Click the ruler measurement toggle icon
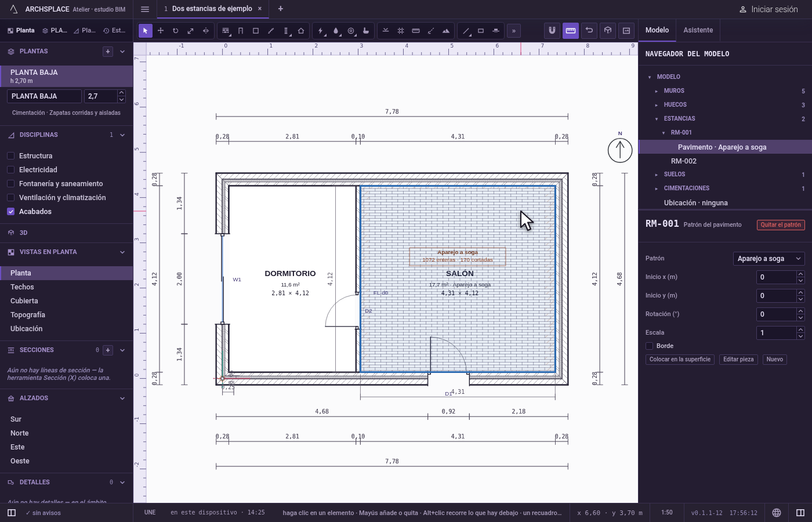The width and height of the screenshot is (812, 522). point(571,30)
